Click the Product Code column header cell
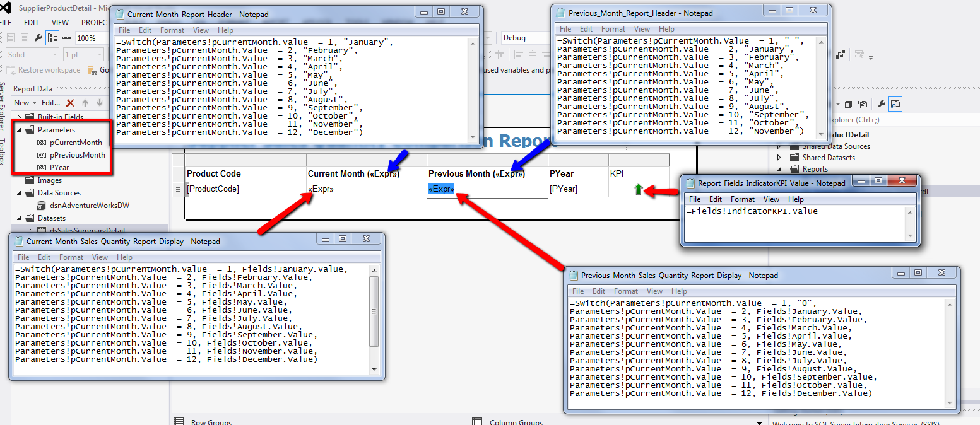980x425 pixels. (245, 174)
